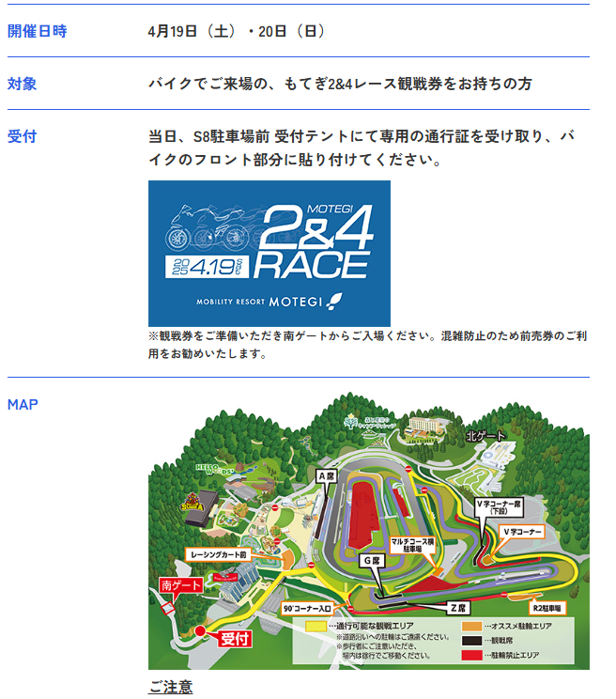Click the red '受付' label on map

235,639
